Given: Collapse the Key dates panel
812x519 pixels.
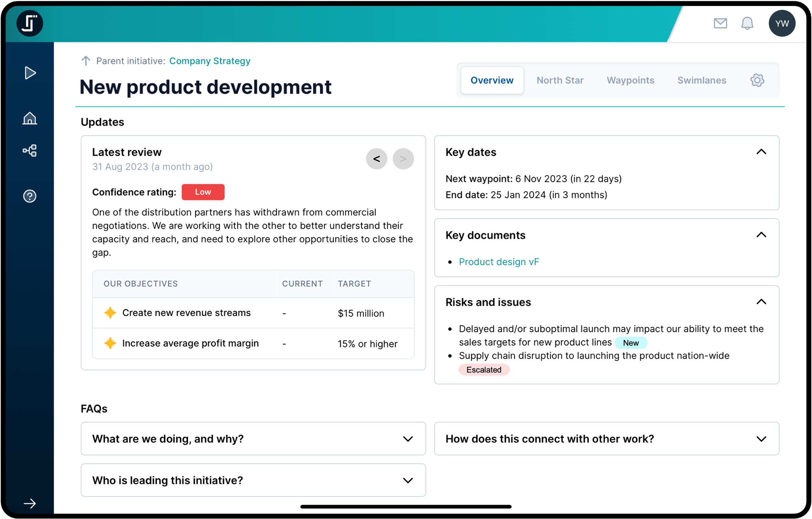Looking at the screenshot, I should pyautogui.click(x=761, y=152).
